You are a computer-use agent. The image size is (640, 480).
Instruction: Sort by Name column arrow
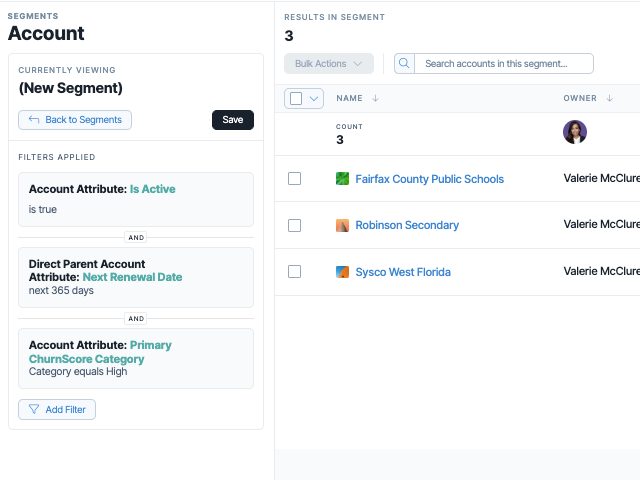376,98
